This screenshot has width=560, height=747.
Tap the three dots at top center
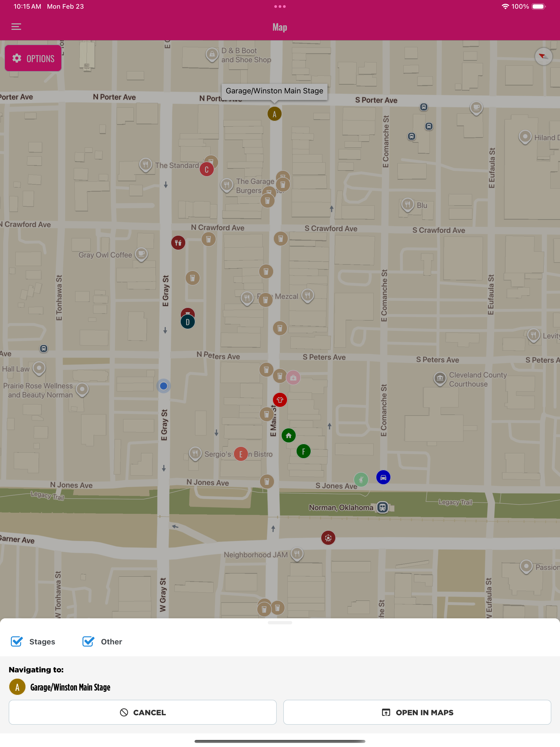[280, 7]
